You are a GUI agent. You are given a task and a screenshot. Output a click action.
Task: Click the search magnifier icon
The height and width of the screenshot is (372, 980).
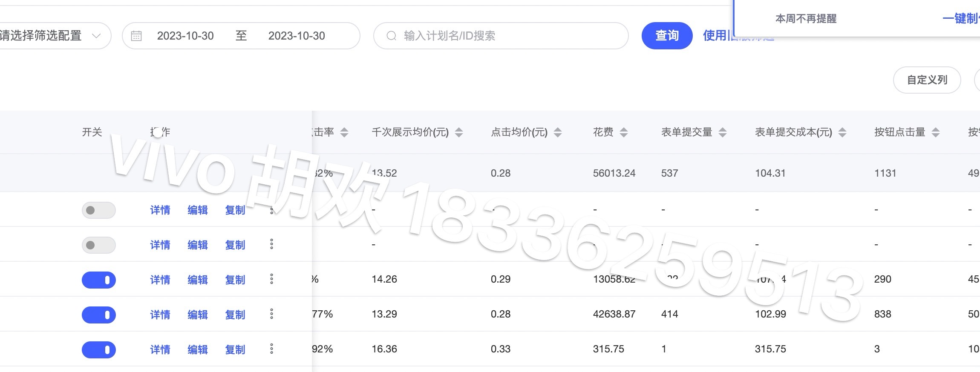(391, 36)
